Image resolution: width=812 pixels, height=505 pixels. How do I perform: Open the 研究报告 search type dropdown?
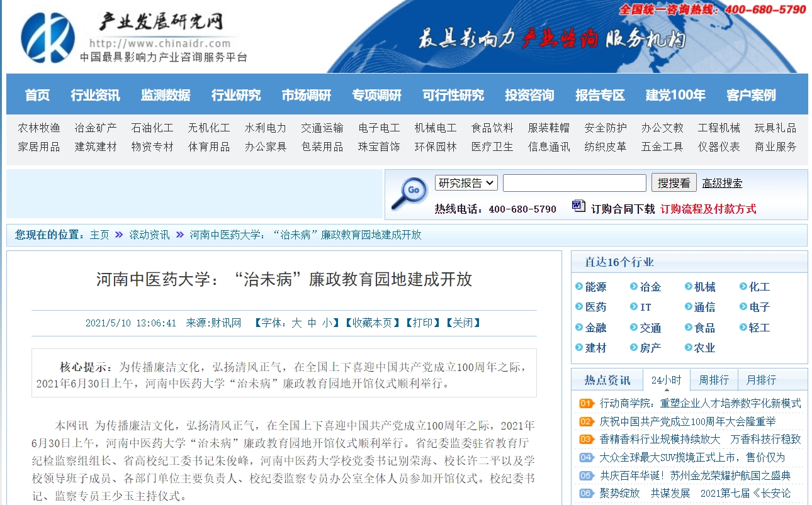coord(466,183)
